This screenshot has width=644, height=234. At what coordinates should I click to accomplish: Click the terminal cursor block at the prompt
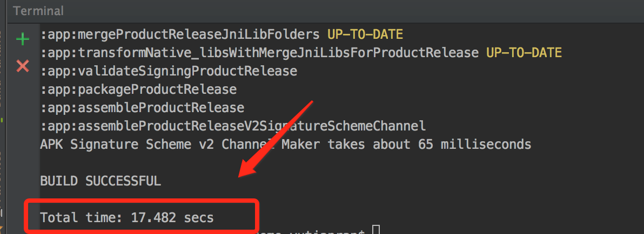377,231
